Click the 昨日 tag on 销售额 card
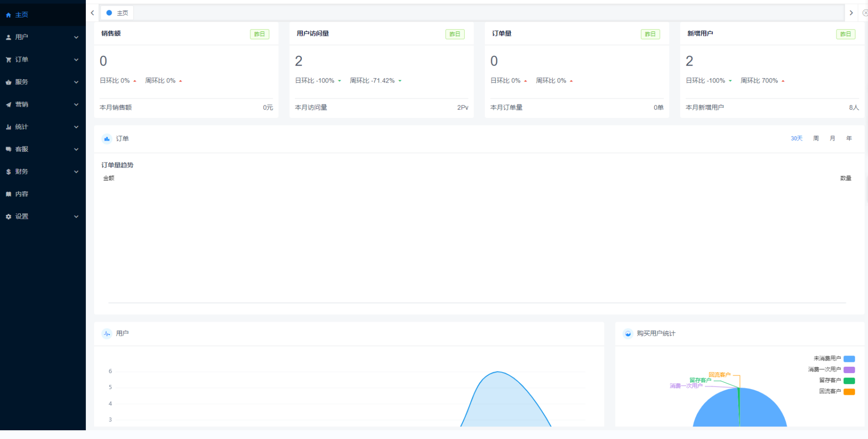868x439 pixels. click(260, 34)
